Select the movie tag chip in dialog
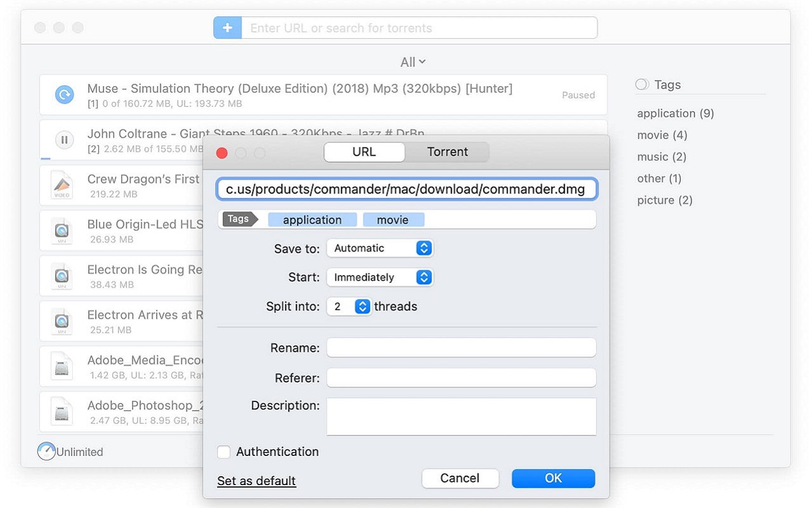The image size is (812, 508). (x=393, y=220)
